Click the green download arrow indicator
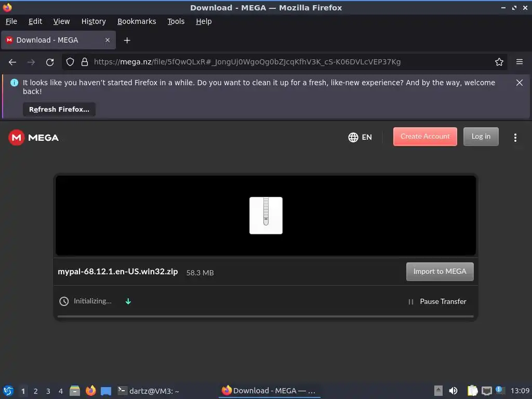532x399 pixels. click(x=128, y=301)
